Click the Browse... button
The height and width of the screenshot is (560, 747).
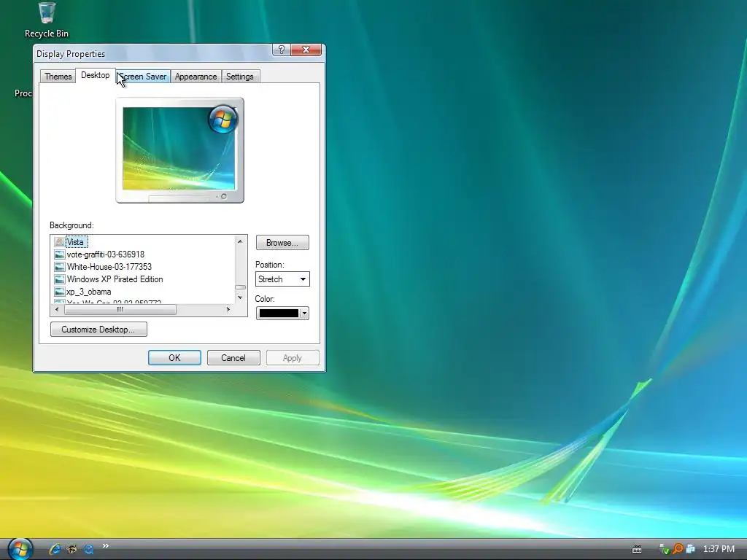(282, 243)
